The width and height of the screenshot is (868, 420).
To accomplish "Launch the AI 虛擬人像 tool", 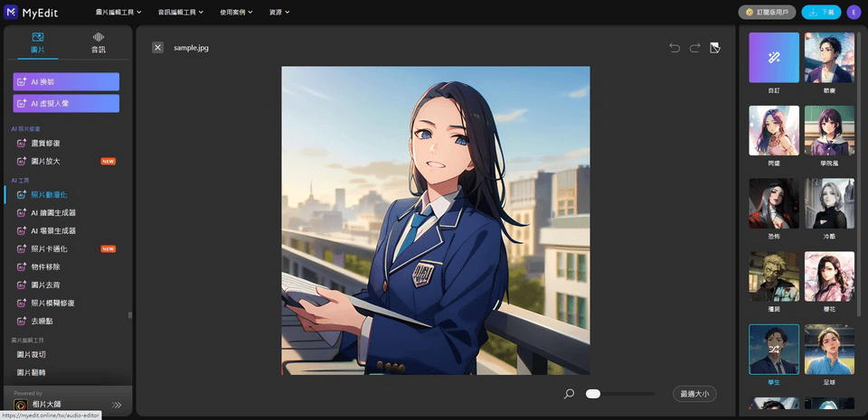I will point(66,103).
